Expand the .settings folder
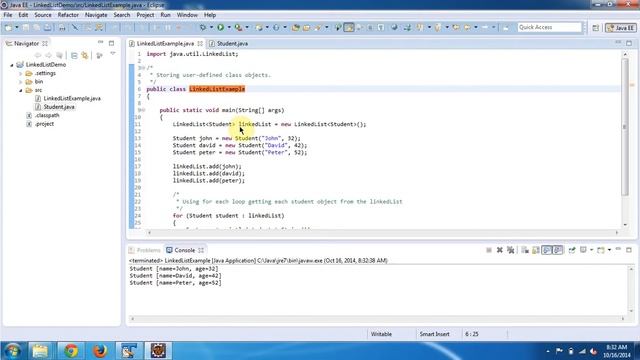 tap(20, 73)
